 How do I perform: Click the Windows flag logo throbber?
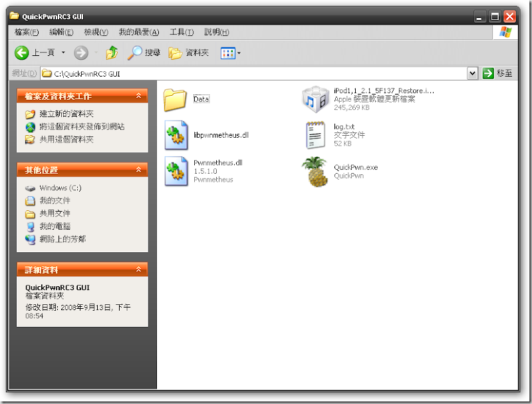pos(505,32)
